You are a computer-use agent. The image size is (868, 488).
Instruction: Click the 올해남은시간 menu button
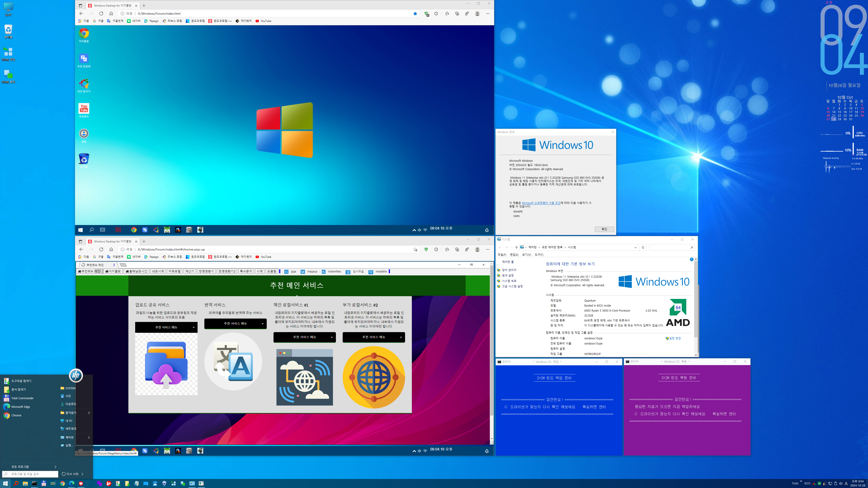point(137,271)
